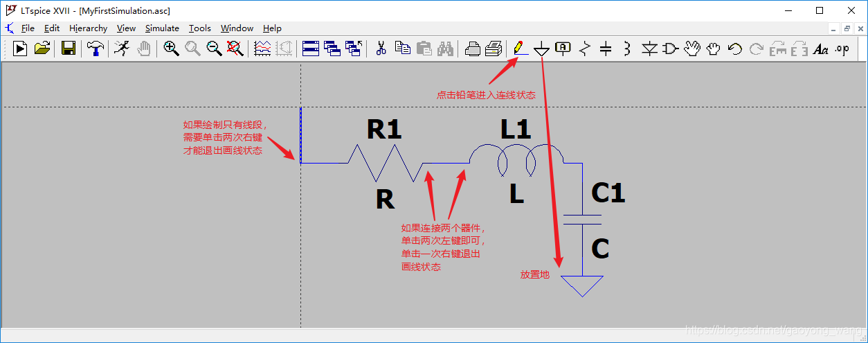Create a new schematic from the toolbar
868x343 pixels.
click(21, 49)
